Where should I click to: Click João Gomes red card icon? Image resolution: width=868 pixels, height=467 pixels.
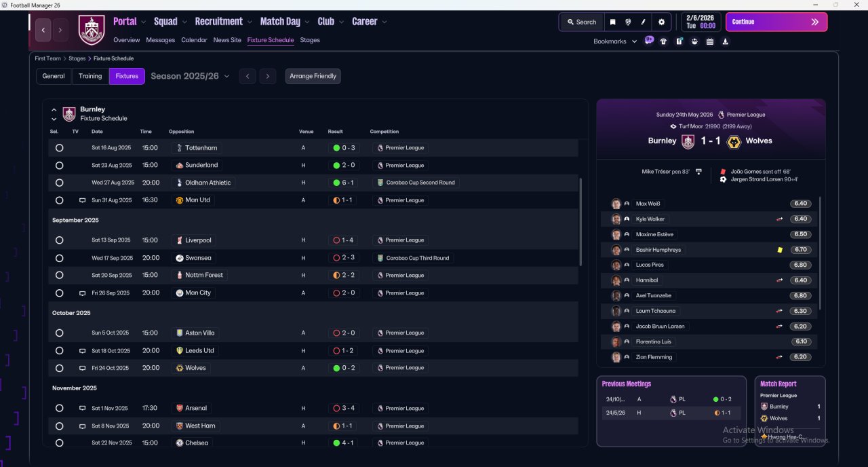click(x=723, y=172)
